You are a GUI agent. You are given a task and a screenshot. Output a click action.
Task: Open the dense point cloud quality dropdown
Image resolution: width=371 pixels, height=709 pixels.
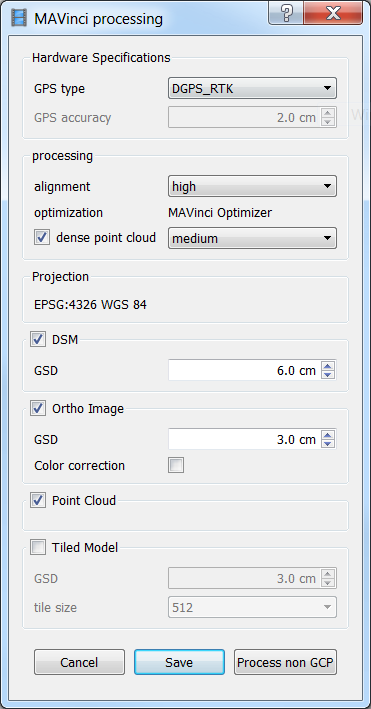(252, 238)
